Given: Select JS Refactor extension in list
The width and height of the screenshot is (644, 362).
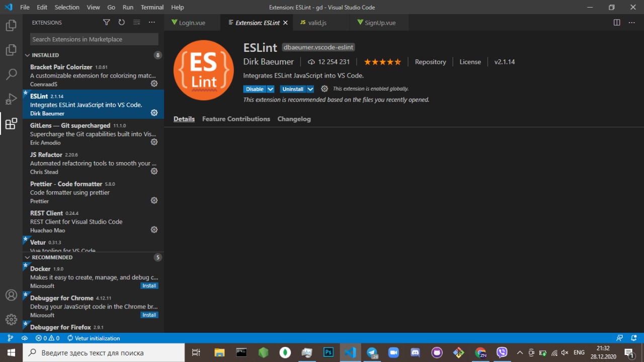Looking at the screenshot, I should click(x=93, y=163).
